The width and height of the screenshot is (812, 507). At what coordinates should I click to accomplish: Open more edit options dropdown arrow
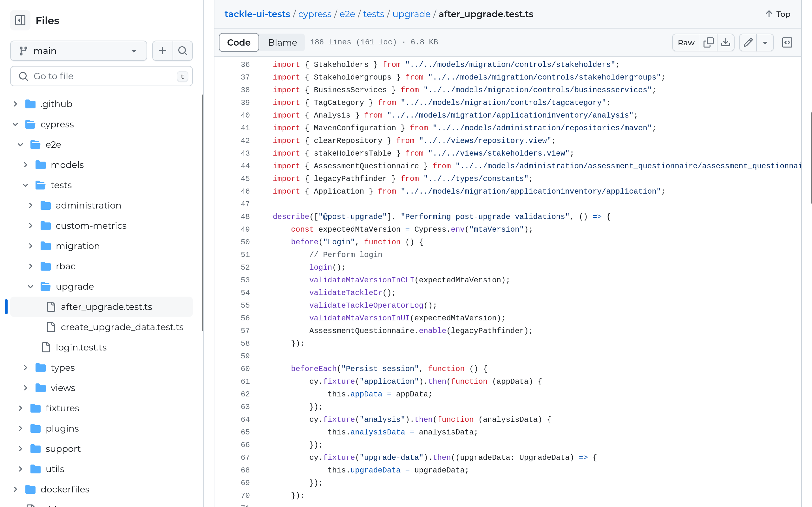[x=765, y=42]
